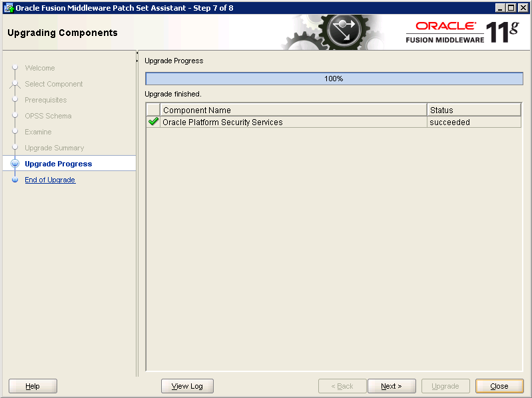This screenshot has width=532, height=398.
Task: Select the Welcome step in sidebar
Action: (40, 68)
